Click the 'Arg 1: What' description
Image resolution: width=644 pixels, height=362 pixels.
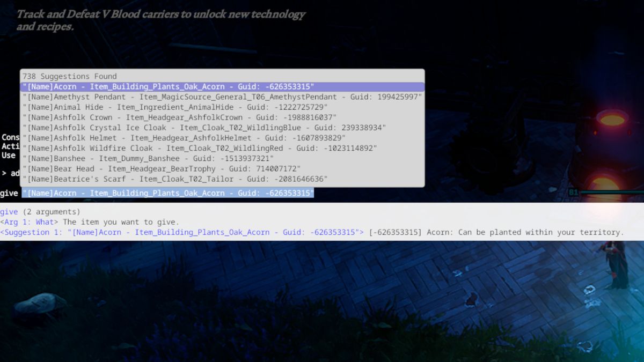coord(90,222)
